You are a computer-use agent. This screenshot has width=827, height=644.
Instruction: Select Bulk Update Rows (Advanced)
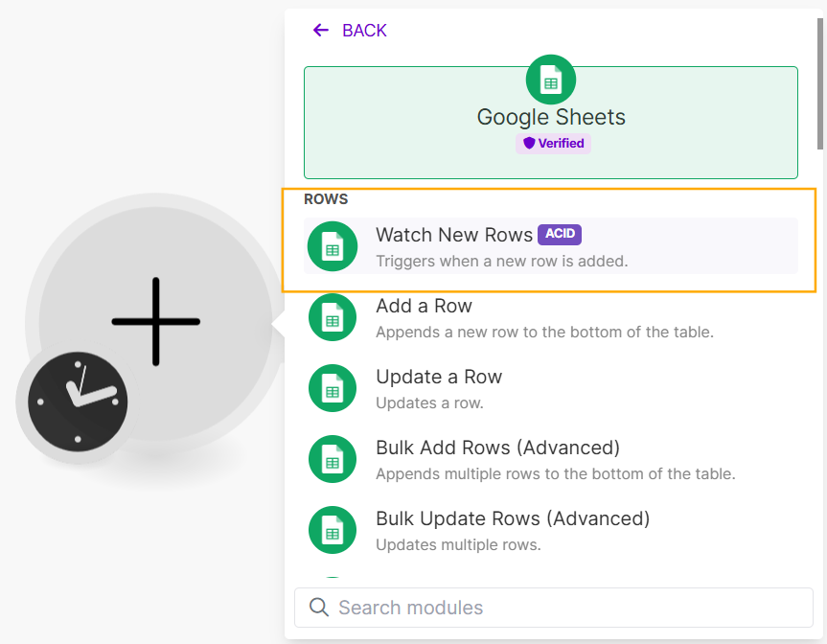click(513, 518)
